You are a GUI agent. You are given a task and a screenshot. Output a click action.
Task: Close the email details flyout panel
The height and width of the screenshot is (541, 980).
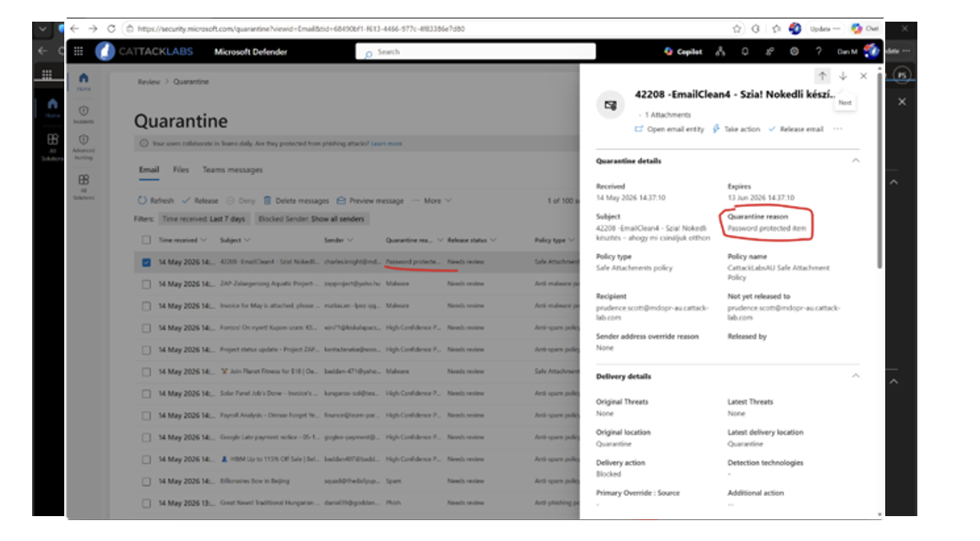864,76
